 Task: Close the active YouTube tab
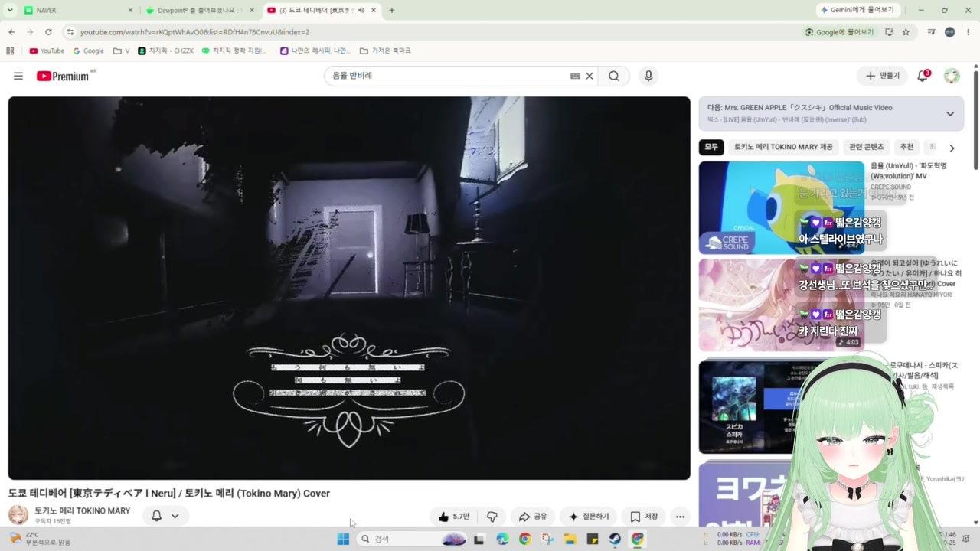pyautogui.click(x=374, y=11)
